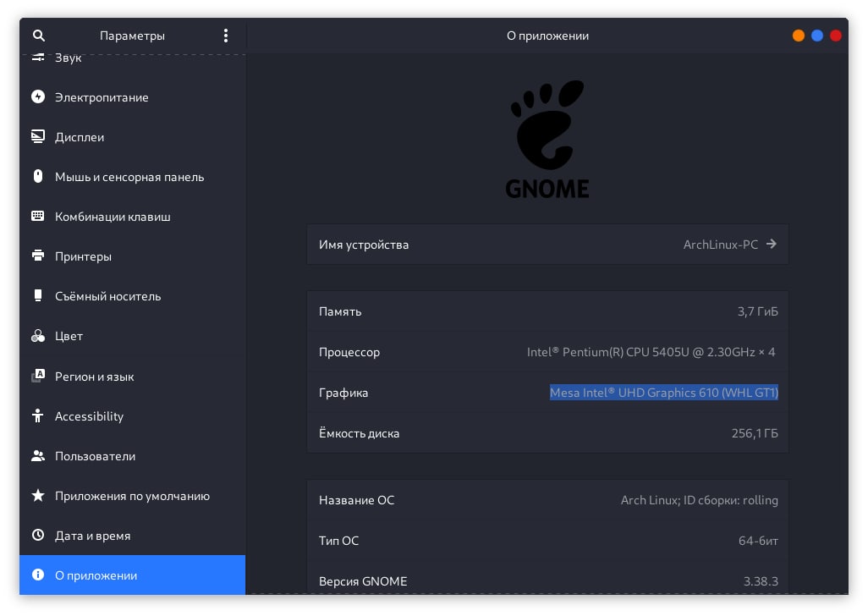Click the Displays (Дисплеи) monitor icon

coord(37,137)
